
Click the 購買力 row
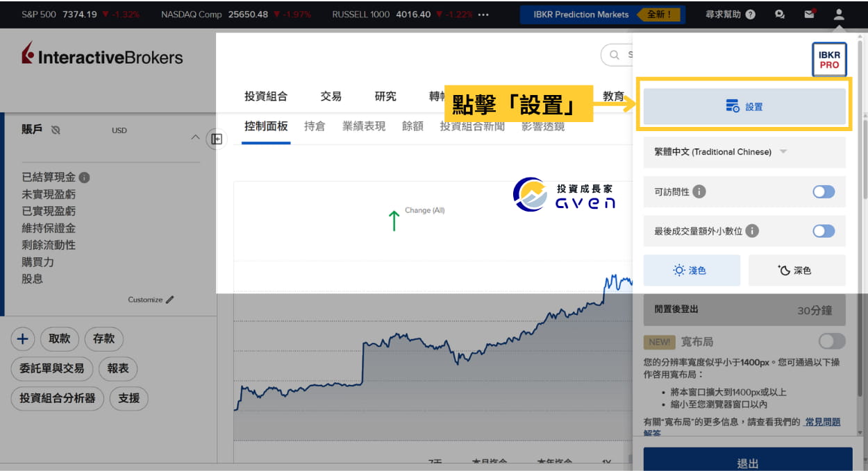(x=38, y=262)
